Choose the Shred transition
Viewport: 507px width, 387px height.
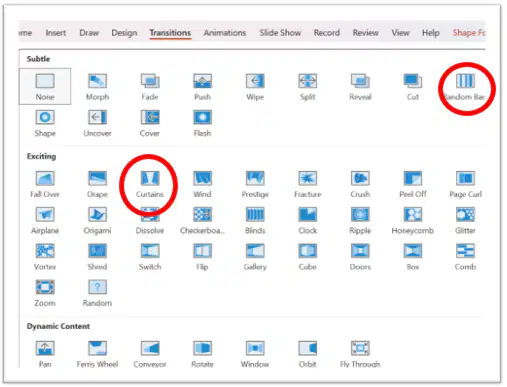tap(97, 257)
